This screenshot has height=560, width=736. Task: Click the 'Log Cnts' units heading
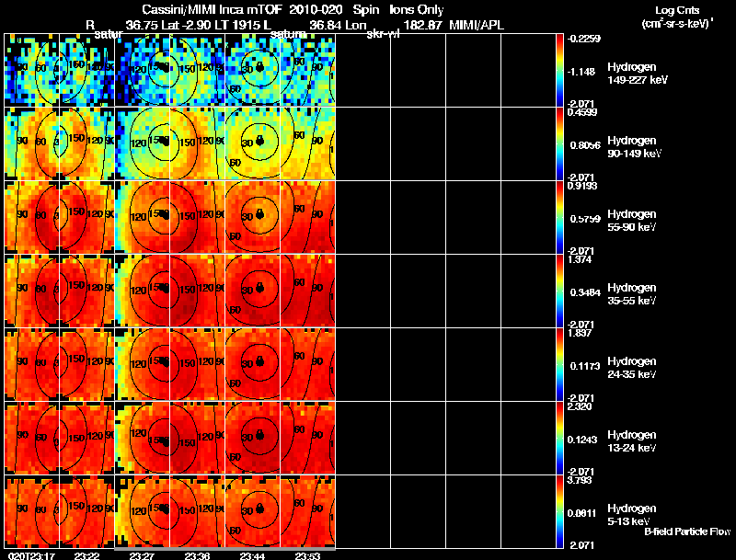[x=677, y=10]
